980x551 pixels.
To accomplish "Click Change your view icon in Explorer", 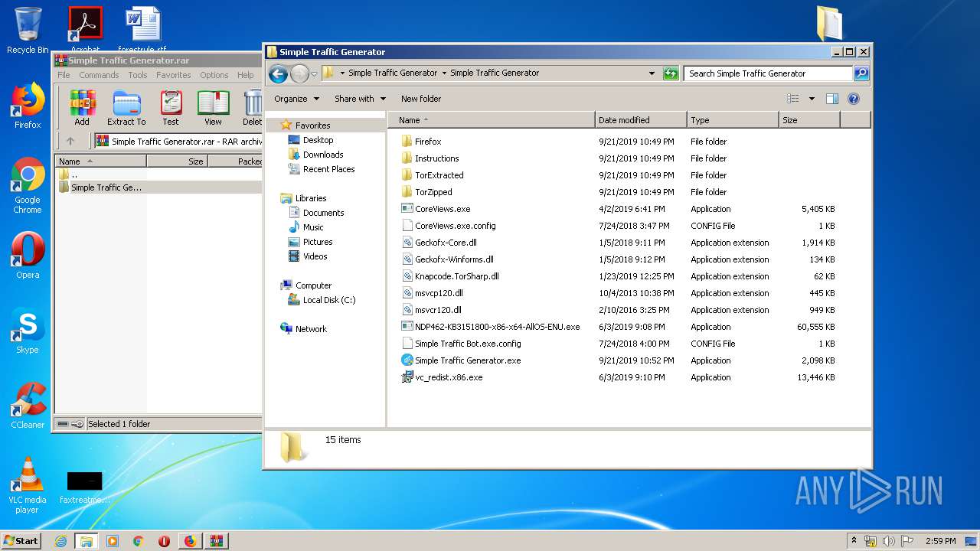I will point(793,99).
